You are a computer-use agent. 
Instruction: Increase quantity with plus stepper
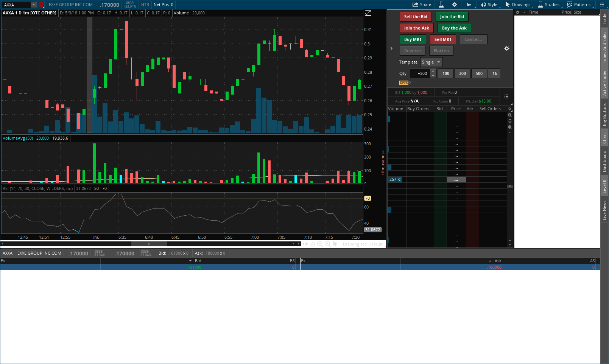pos(433,71)
